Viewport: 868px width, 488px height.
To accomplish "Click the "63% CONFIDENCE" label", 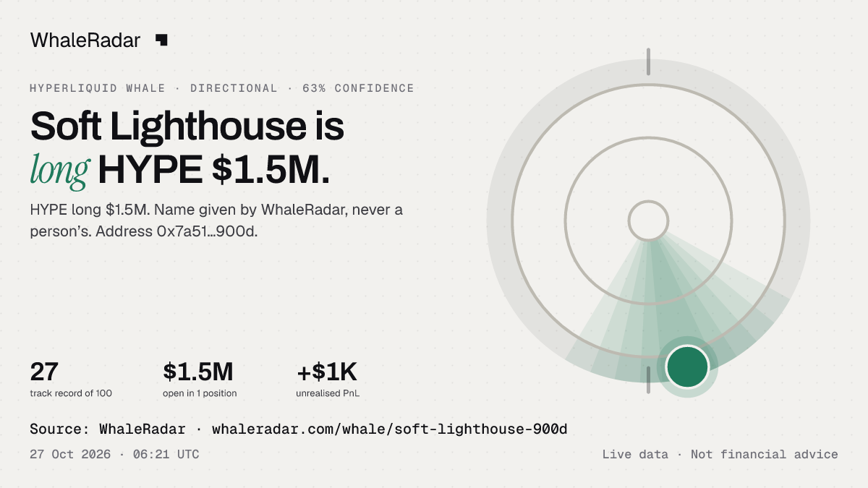I will [358, 88].
